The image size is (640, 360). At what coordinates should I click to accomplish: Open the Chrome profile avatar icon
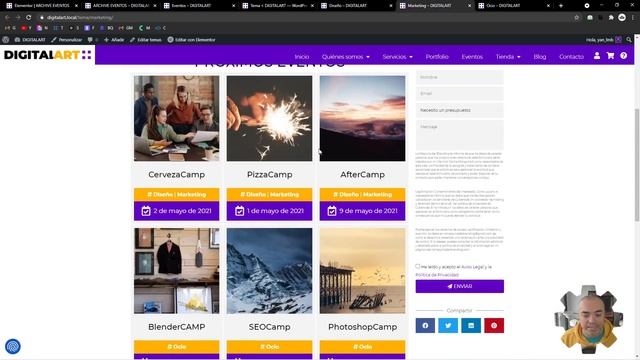click(x=622, y=18)
